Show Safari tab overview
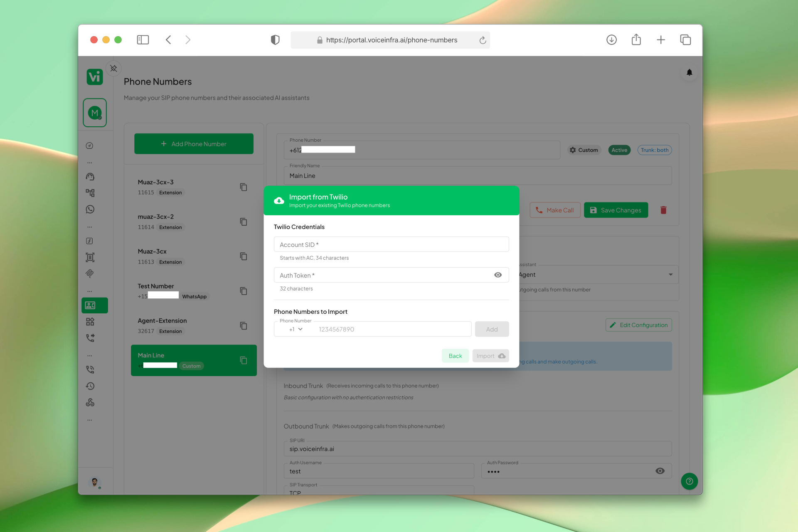 point(685,40)
